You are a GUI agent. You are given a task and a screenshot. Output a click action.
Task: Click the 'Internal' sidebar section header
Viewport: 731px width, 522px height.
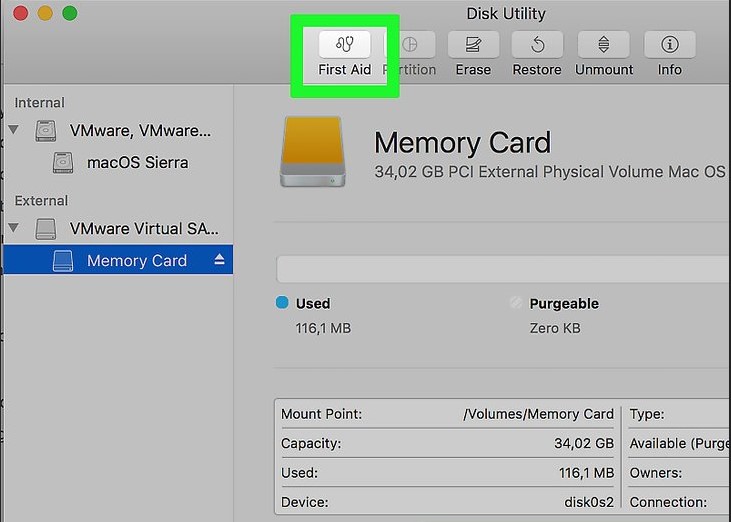(x=40, y=103)
